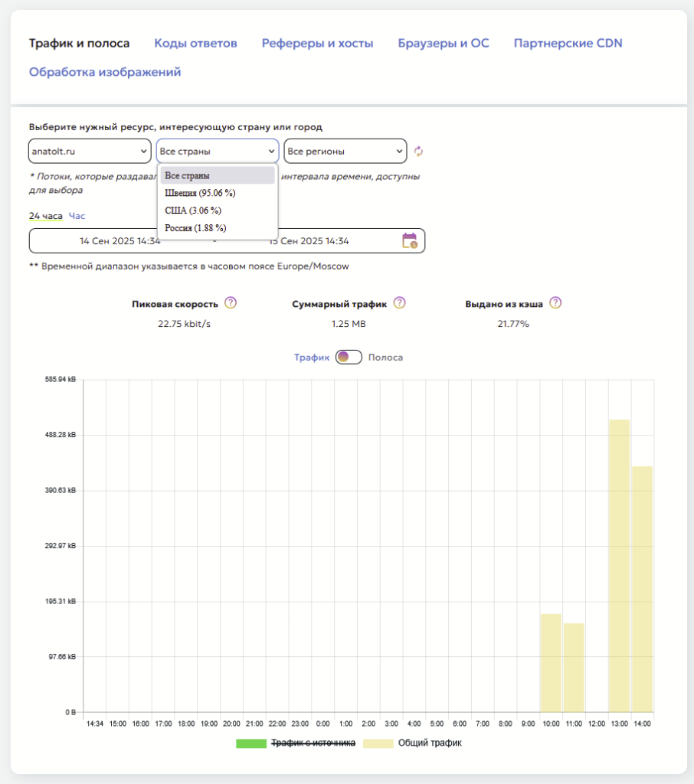The width and height of the screenshot is (694, 784).
Task: Open the Рефереры и хосты tab
Action: tap(317, 43)
